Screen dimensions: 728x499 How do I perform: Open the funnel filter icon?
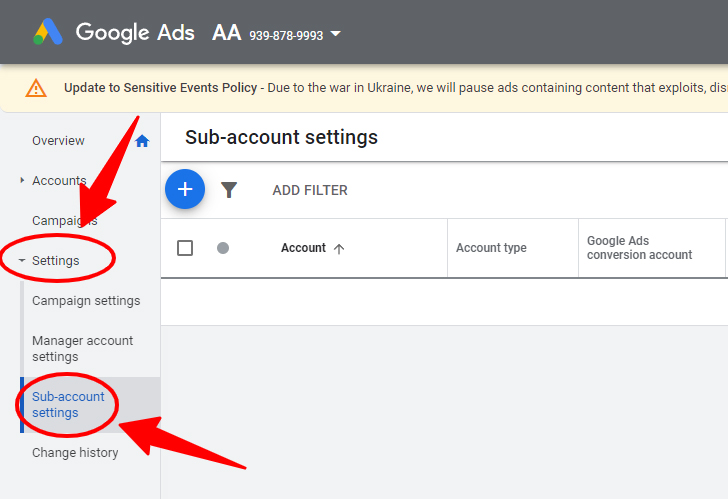(228, 190)
